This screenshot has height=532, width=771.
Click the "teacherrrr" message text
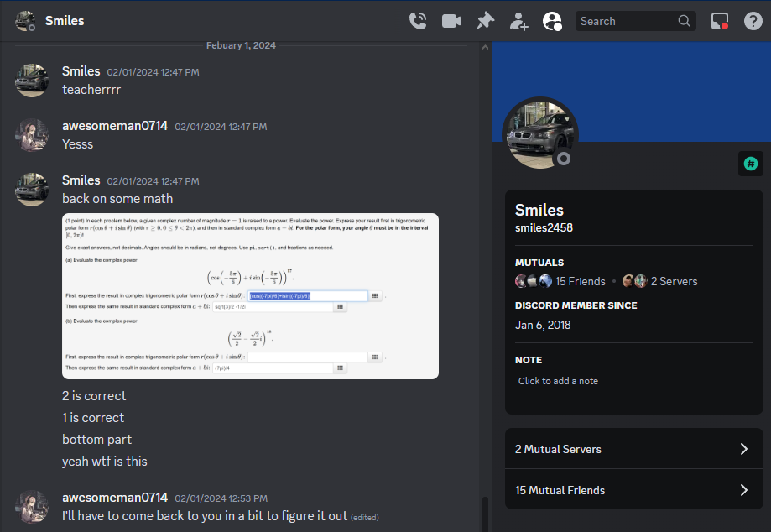pos(91,90)
